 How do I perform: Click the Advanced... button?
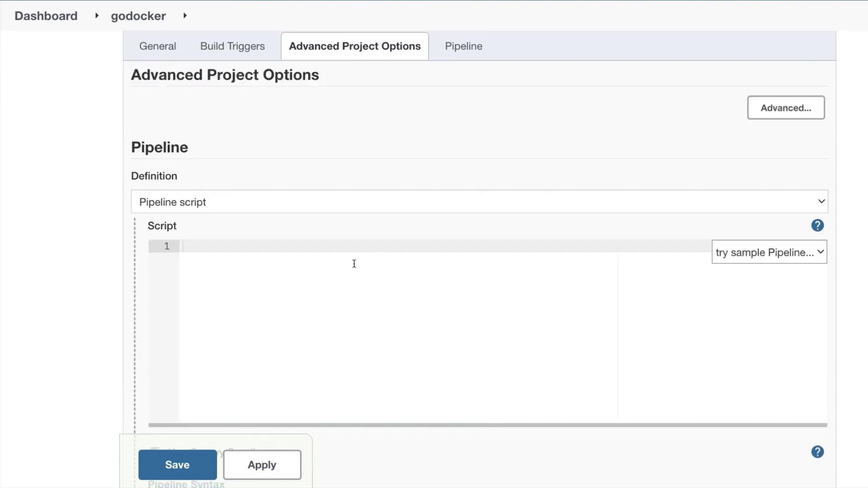[785, 108]
